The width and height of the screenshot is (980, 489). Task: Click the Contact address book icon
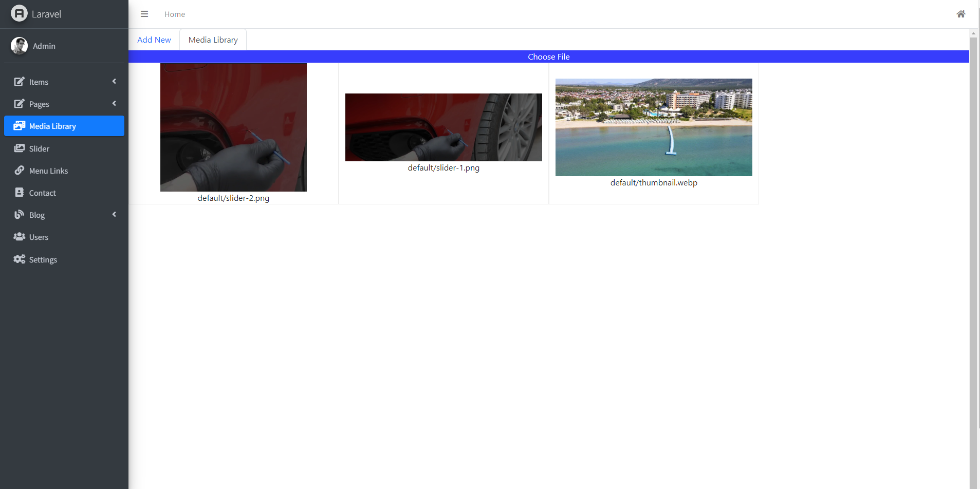click(x=19, y=193)
